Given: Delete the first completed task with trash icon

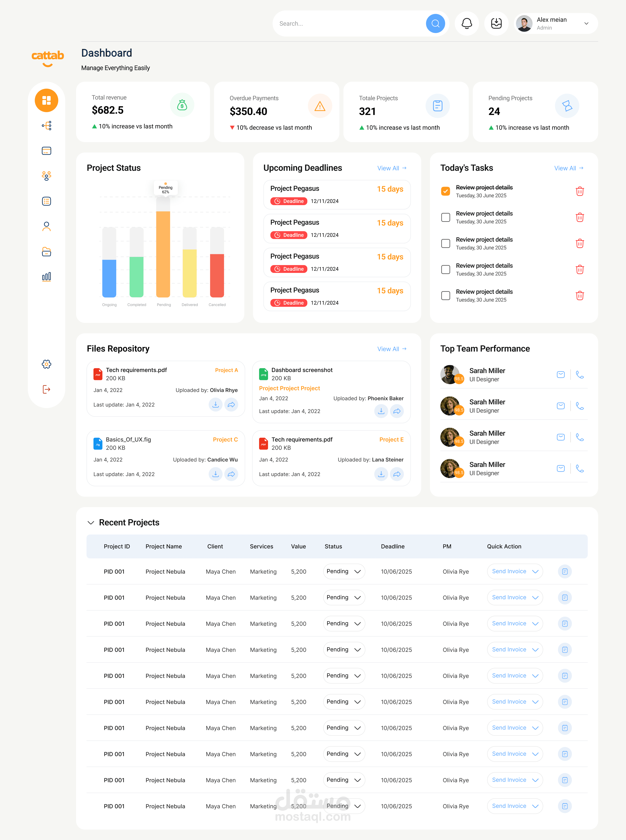Looking at the screenshot, I should click(x=579, y=191).
